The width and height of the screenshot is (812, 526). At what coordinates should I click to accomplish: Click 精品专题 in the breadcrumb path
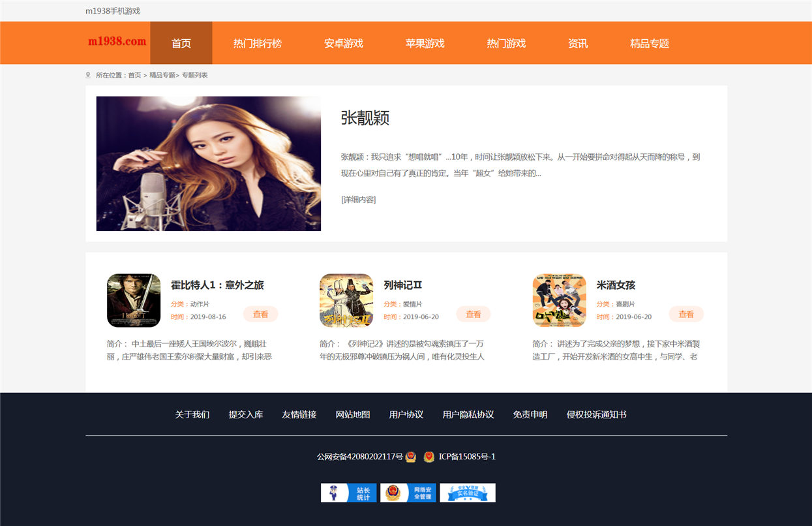(162, 75)
